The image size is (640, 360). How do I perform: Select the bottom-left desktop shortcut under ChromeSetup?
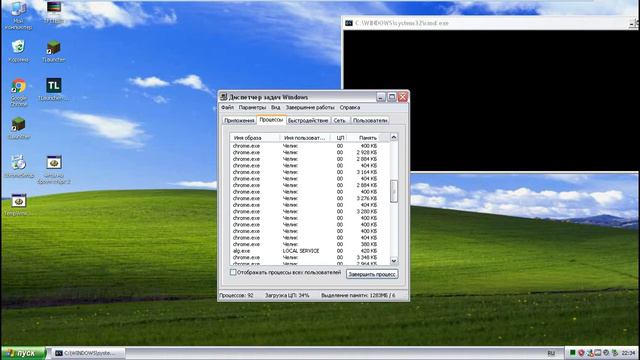(x=18, y=204)
